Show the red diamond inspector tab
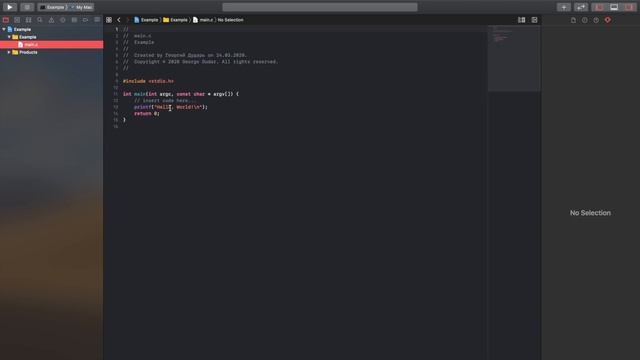The width and height of the screenshot is (640, 360). click(608, 20)
